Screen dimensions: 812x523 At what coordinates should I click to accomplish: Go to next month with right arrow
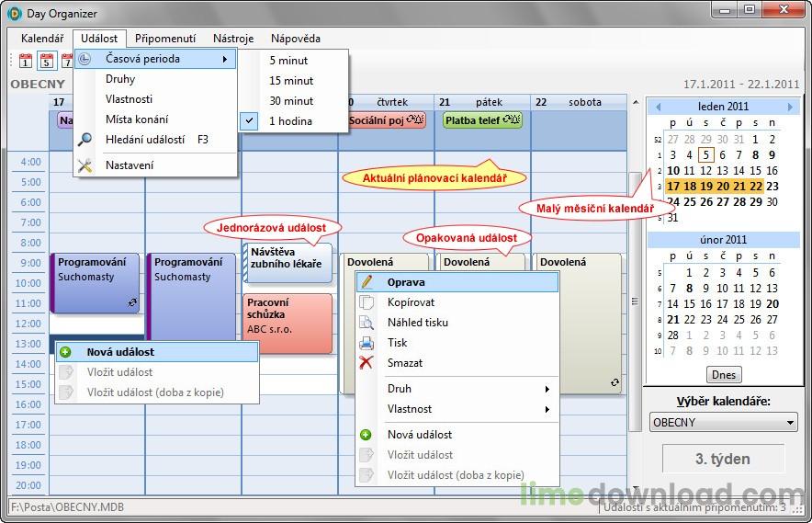pyautogui.click(x=790, y=107)
